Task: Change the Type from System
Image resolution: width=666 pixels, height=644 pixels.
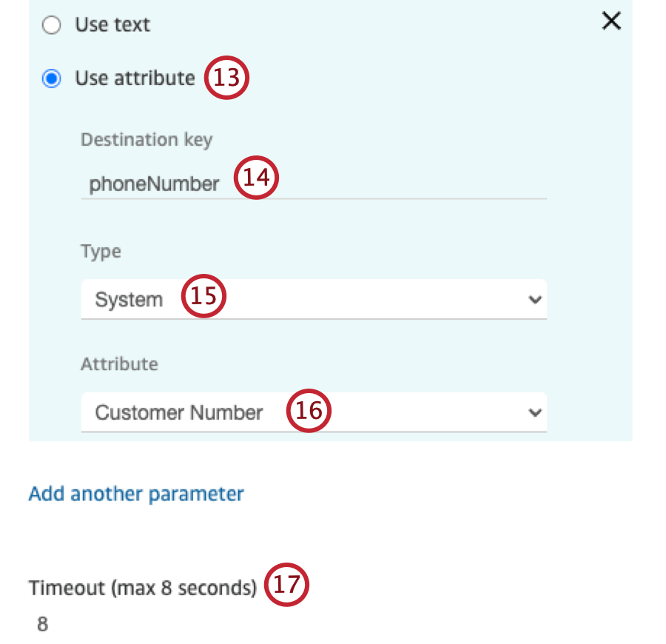Action: click(x=314, y=299)
